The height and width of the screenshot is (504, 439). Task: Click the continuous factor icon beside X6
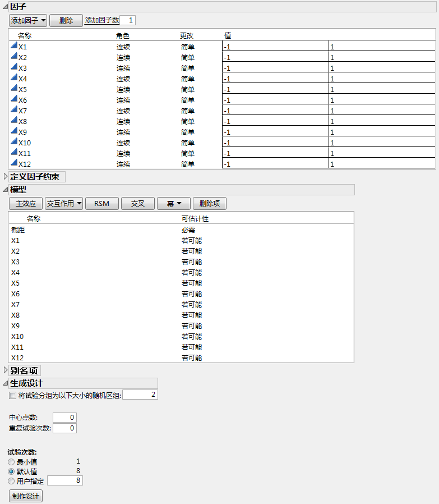coord(14,99)
